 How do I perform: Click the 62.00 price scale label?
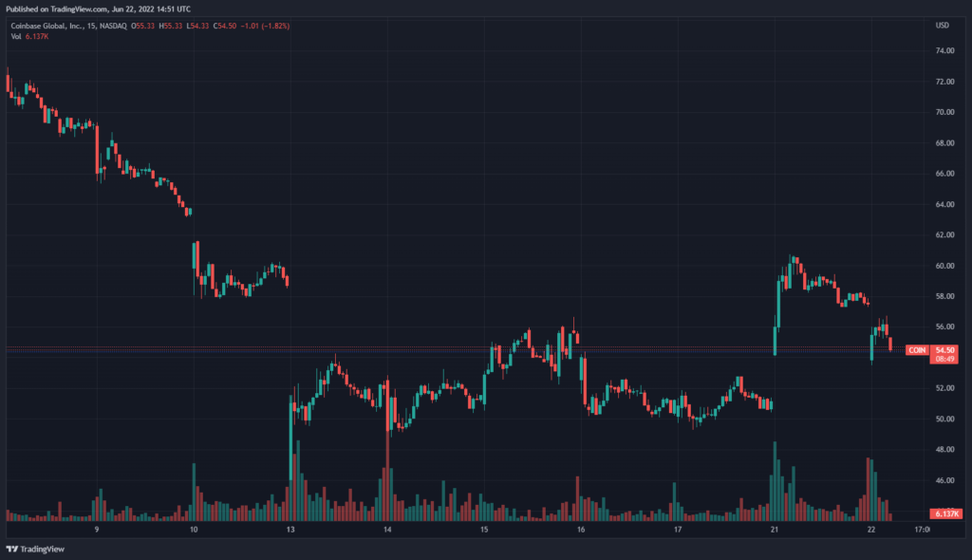[x=945, y=234]
